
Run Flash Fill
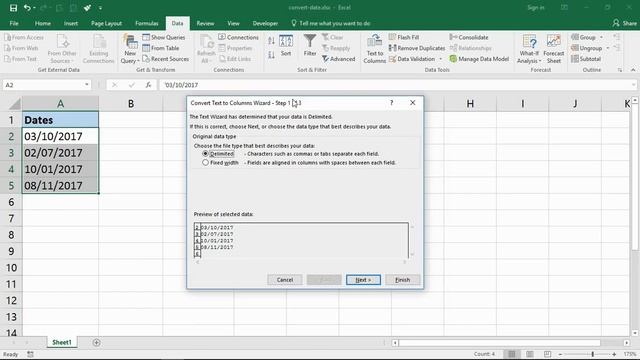pos(404,37)
